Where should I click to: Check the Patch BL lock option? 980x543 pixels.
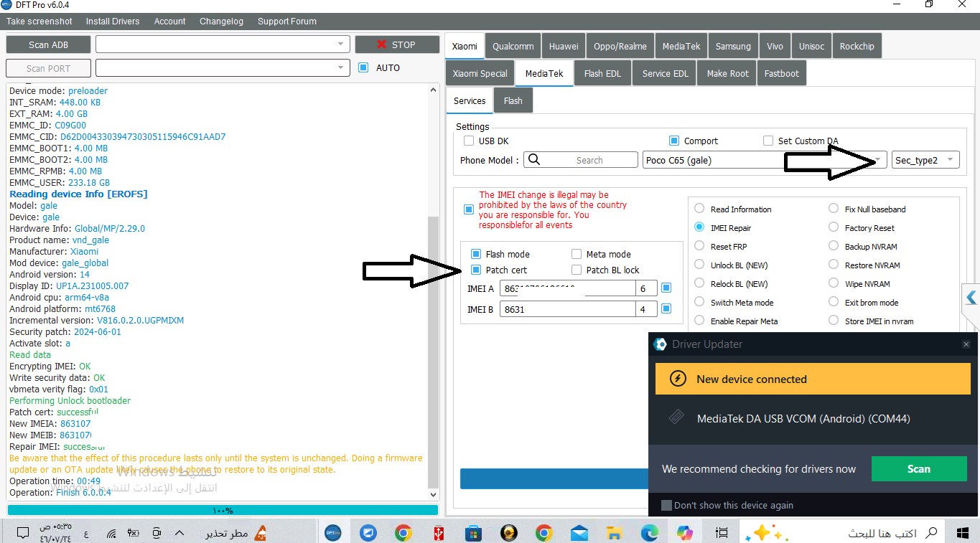pyautogui.click(x=577, y=270)
